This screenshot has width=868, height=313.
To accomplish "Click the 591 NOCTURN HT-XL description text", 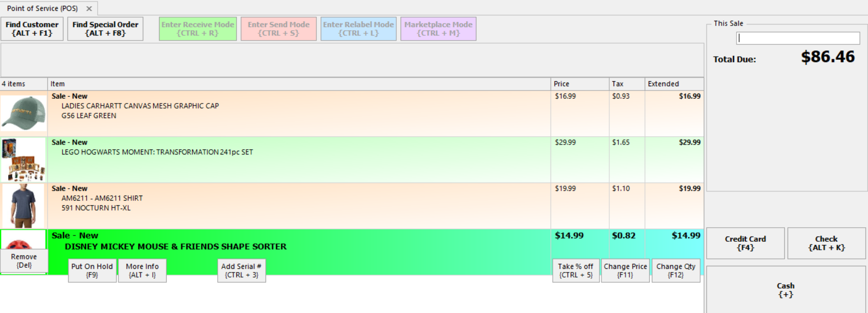I will point(96,208).
